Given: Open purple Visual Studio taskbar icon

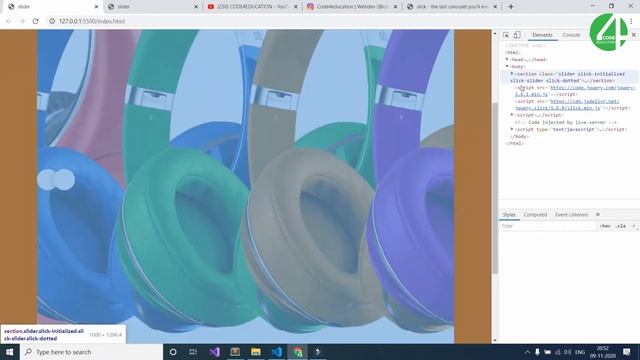Looking at the screenshot, I should 214,352.
